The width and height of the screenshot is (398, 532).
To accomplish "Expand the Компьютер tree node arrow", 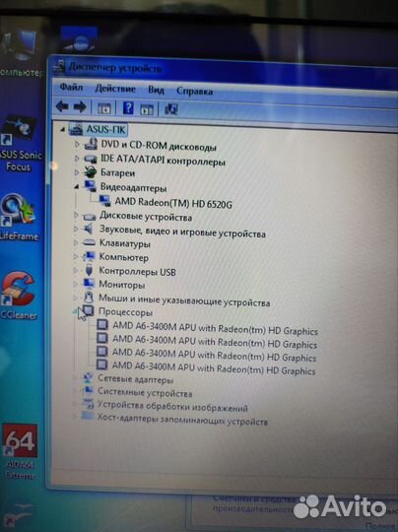I will click(x=76, y=256).
